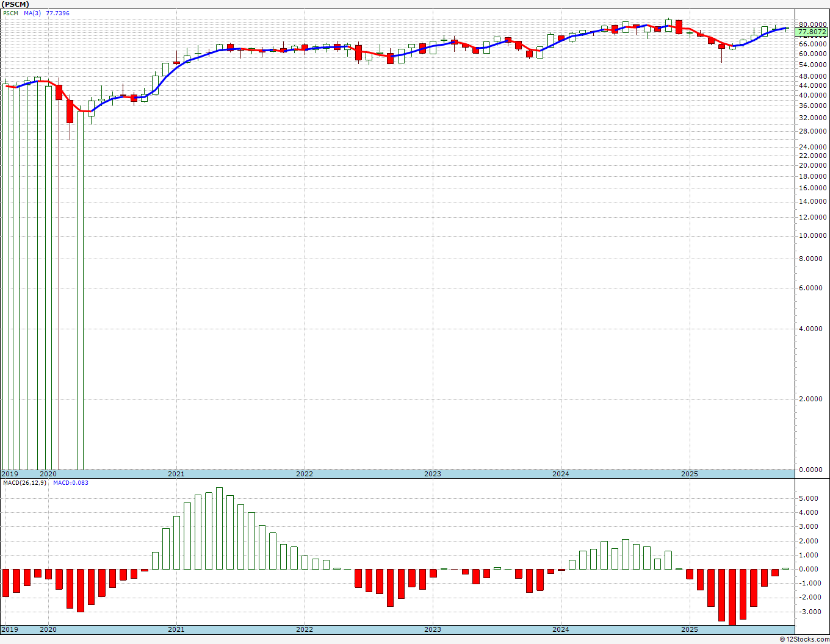Image resolution: width=830 pixels, height=644 pixels.
Task: Select the 40.0000 price axis label
Action: click(813, 95)
